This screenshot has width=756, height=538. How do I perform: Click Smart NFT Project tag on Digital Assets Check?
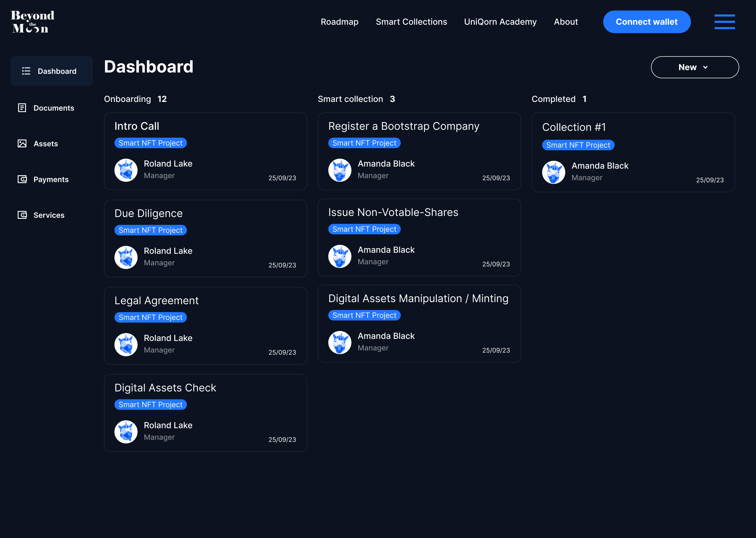click(x=151, y=404)
